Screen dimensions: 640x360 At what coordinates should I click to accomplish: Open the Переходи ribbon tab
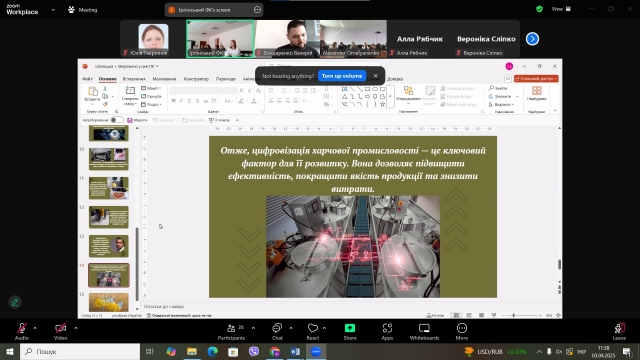(x=226, y=79)
